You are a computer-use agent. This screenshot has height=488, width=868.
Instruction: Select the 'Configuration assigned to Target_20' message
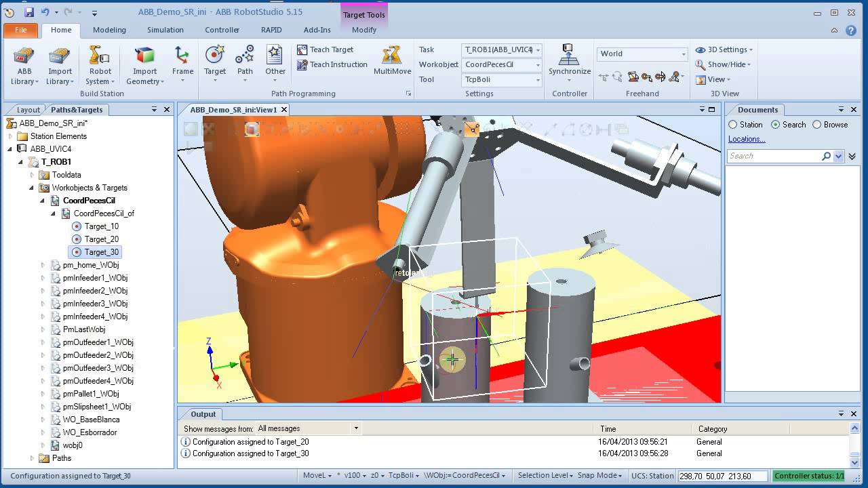coord(251,442)
